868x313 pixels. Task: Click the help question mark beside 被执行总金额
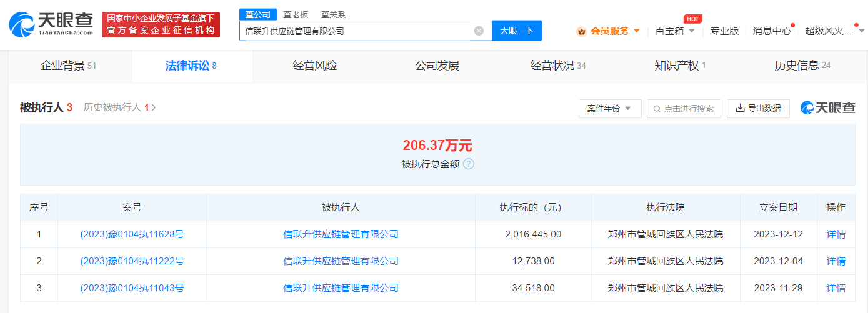click(469, 164)
